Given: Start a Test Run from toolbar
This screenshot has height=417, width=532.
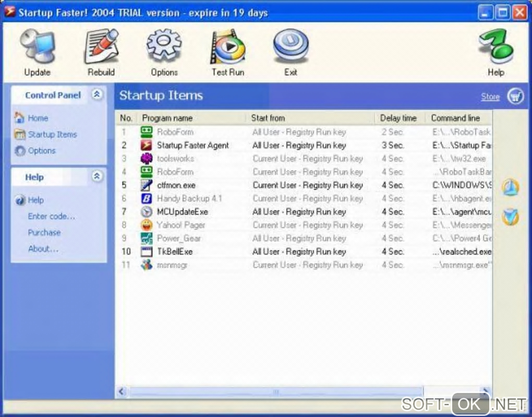Looking at the screenshot, I should (x=227, y=46).
